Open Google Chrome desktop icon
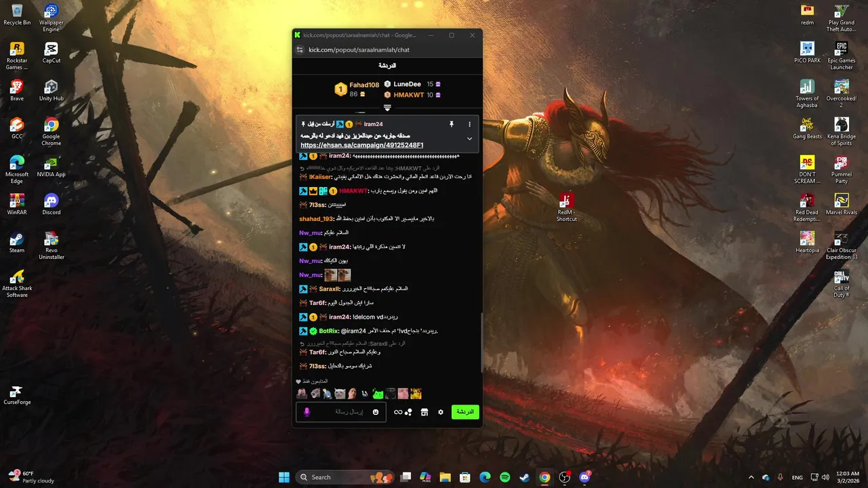Viewport: 868px width, 488px height. pyautogui.click(x=51, y=131)
